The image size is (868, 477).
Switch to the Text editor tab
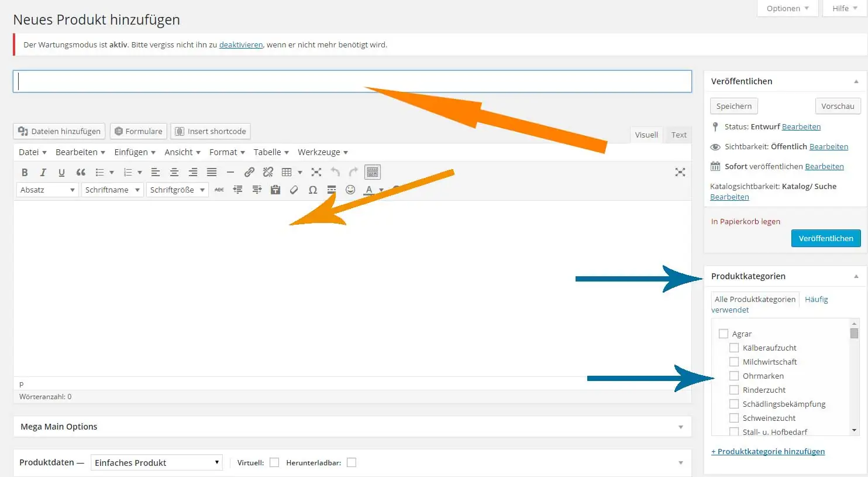pos(678,135)
